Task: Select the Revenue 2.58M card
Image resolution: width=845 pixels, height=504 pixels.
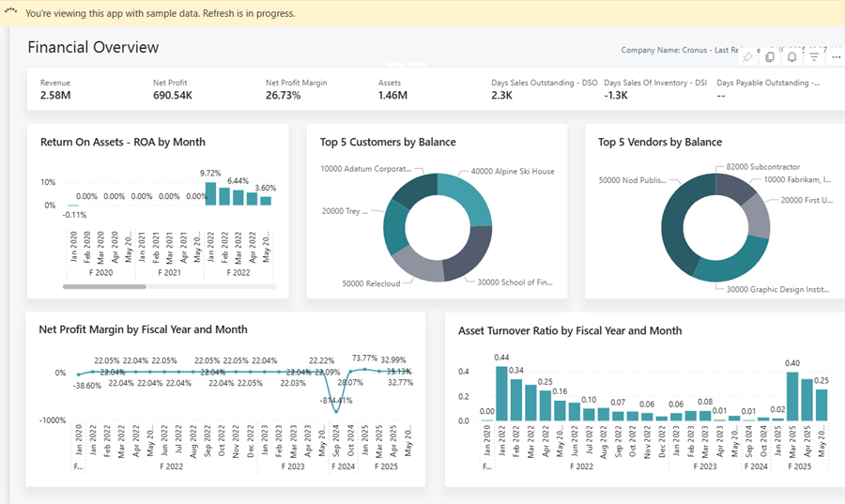Action: point(54,89)
